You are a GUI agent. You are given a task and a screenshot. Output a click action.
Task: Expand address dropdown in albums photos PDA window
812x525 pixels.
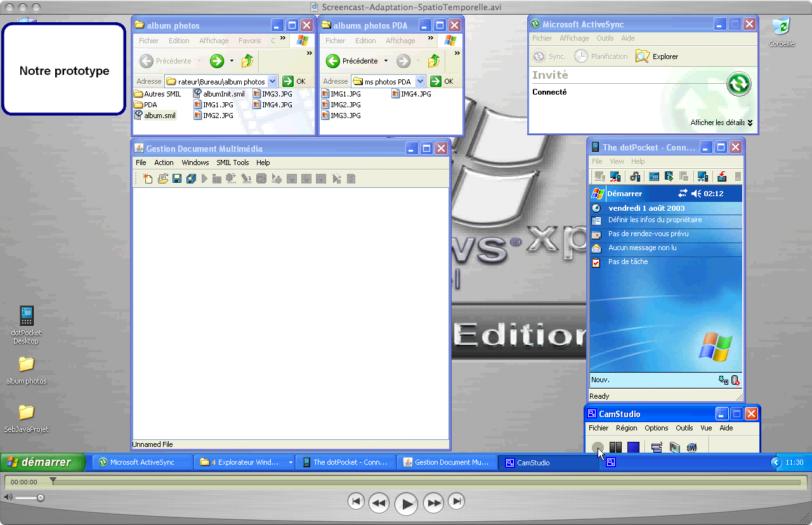[x=420, y=81]
